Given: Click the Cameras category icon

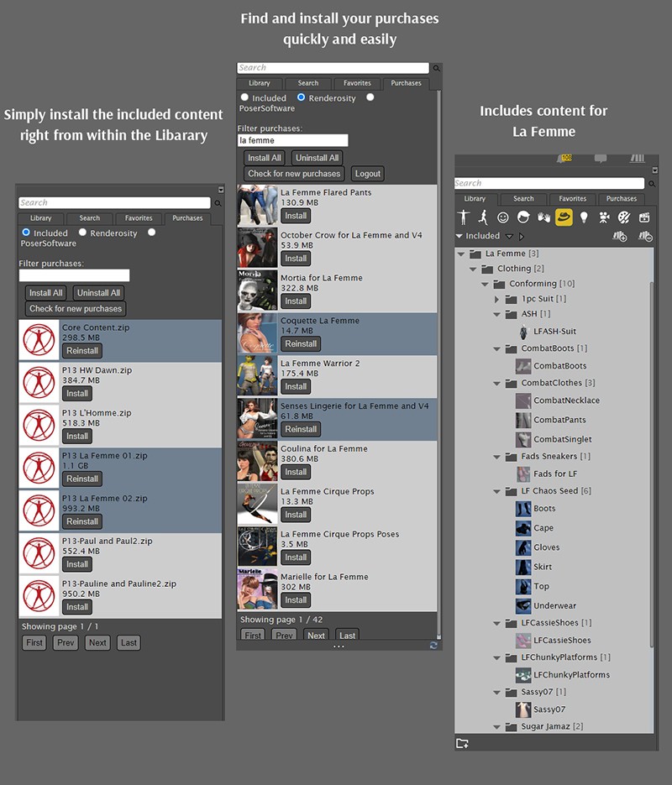Looking at the screenshot, I should [x=604, y=217].
